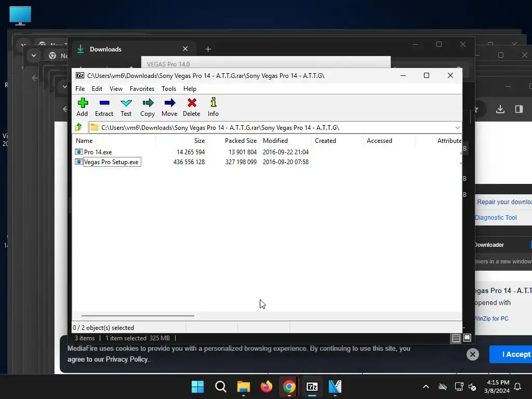Open Windows Start menu

pos(197,387)
